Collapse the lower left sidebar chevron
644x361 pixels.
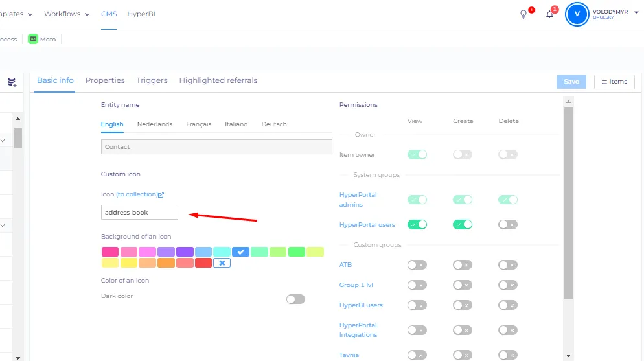tap(3, 226)
